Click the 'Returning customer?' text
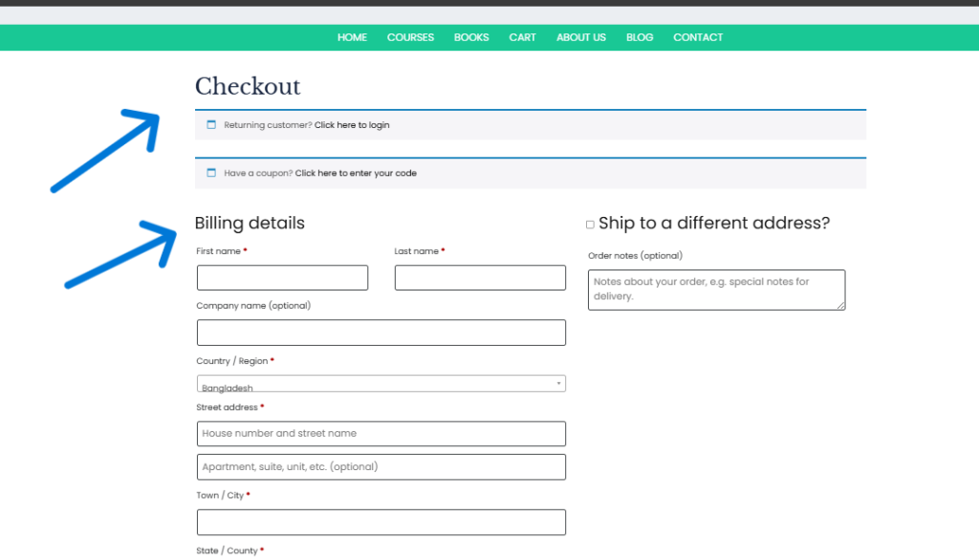The height and width of the screenshot is (560, 979). click(x=268, y=125)
